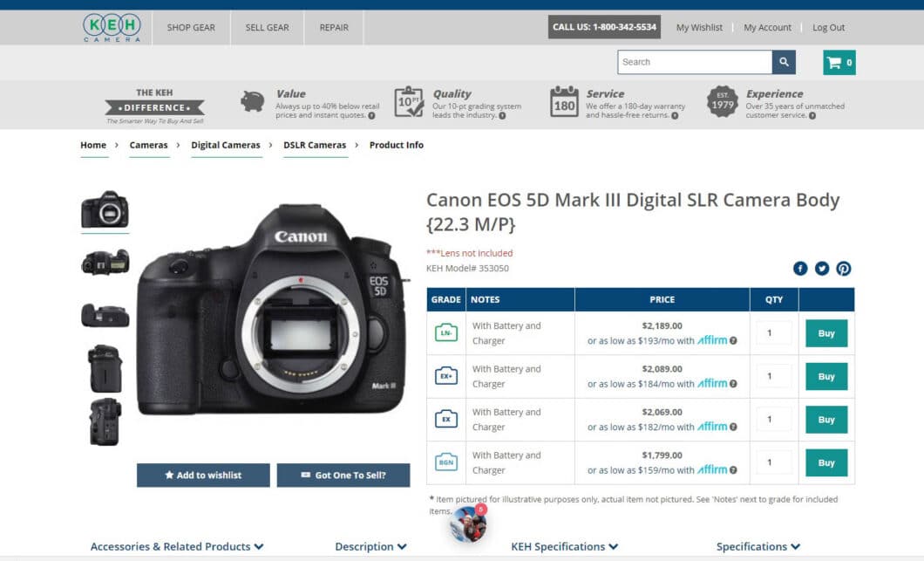Click quantity field in $2,089.00 row

point(774,376)
